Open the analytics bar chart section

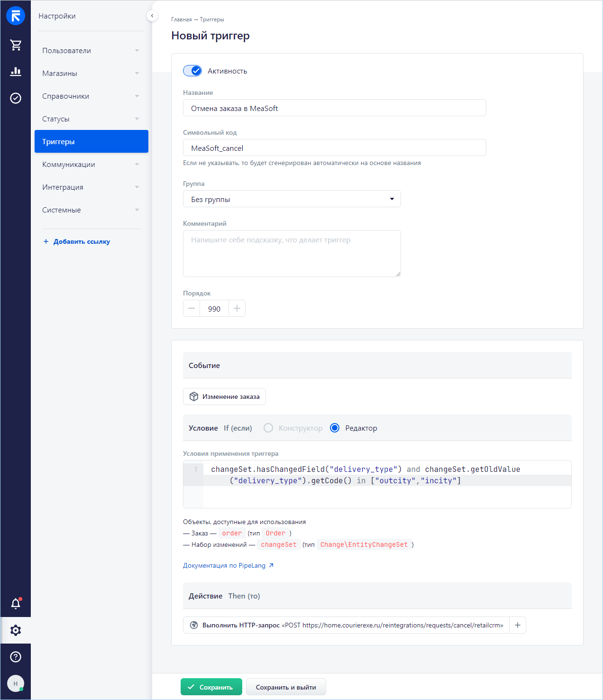pyautogui.click(x=16, y=72)
